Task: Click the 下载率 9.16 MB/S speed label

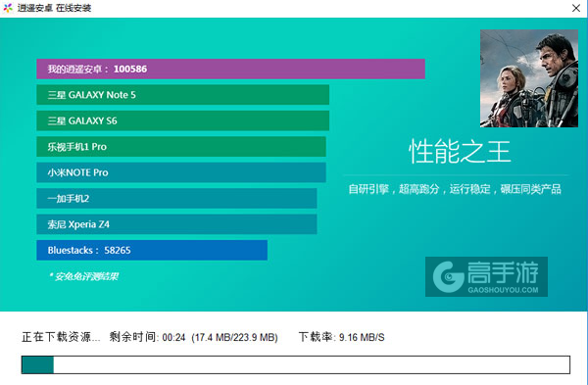Action: coord(342,337)
